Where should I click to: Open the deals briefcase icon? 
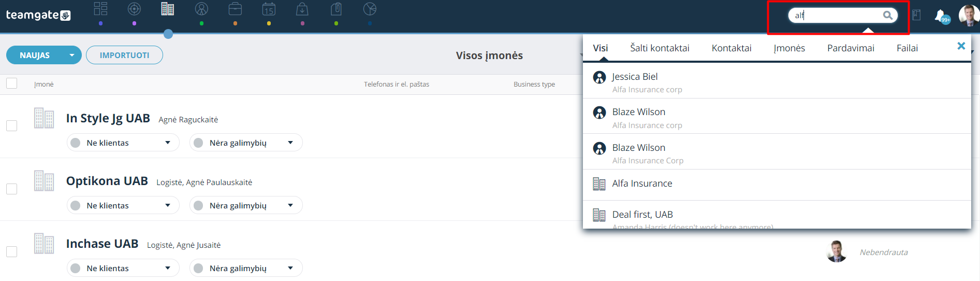(x=235, y=9)
